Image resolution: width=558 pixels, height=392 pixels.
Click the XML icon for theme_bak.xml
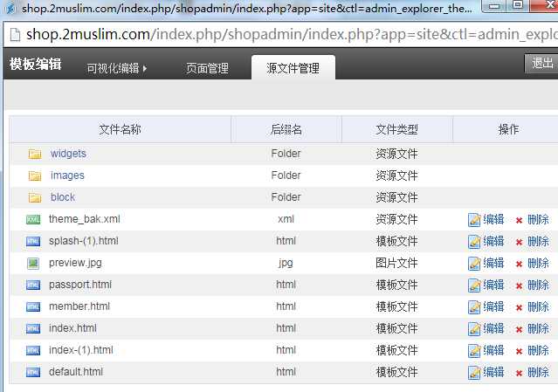click(33, 219)
